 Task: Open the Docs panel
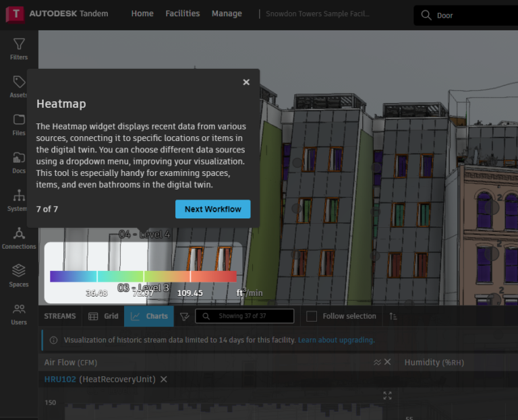[x=19, y=162]
